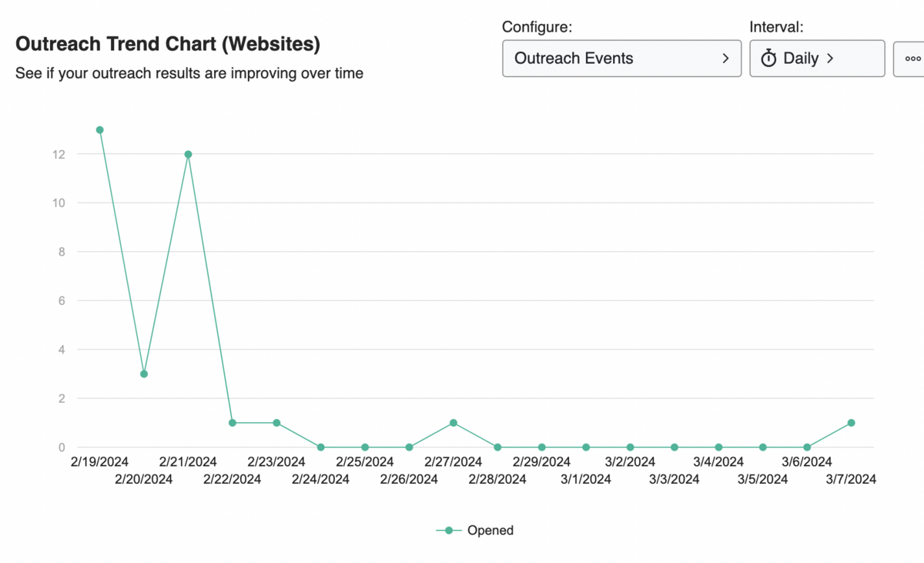Click the green legend dot next to Opened

(449, 530)
